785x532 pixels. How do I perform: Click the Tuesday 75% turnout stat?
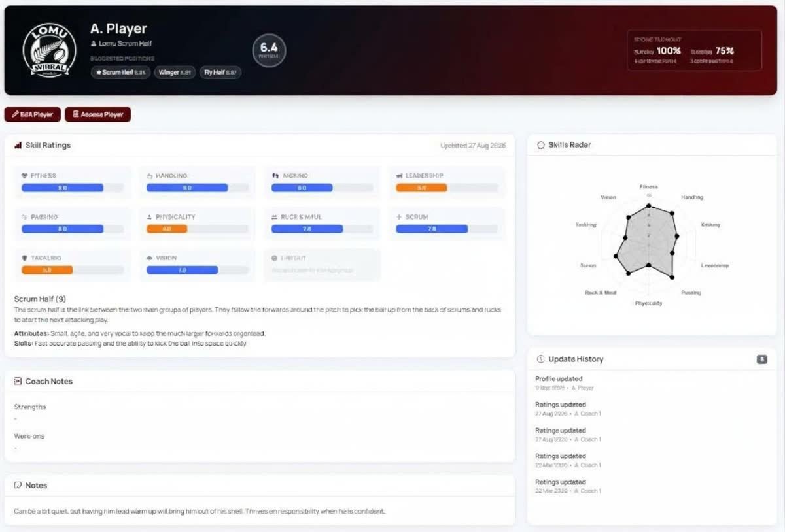pos(712,54)
